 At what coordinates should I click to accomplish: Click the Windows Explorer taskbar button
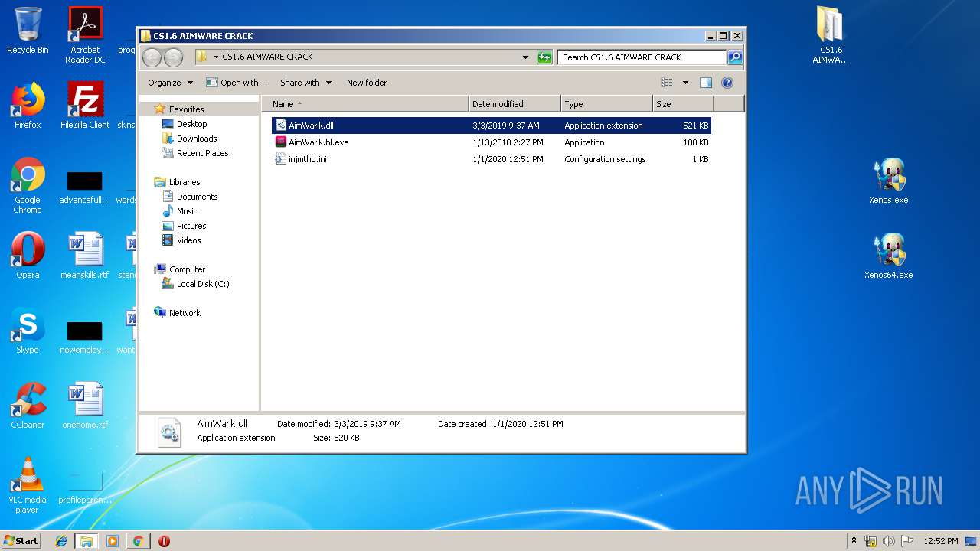(87, 541)
